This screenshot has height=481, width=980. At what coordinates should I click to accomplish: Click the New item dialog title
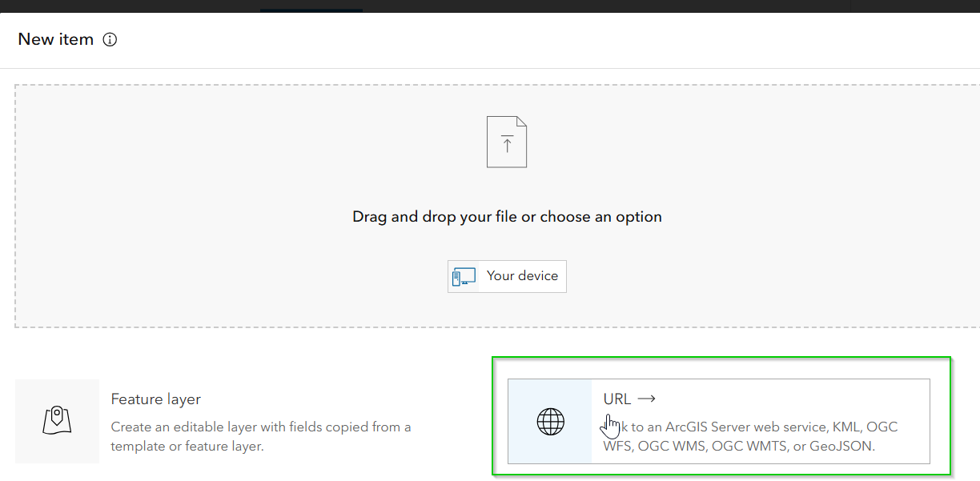[x=56, y=39]
